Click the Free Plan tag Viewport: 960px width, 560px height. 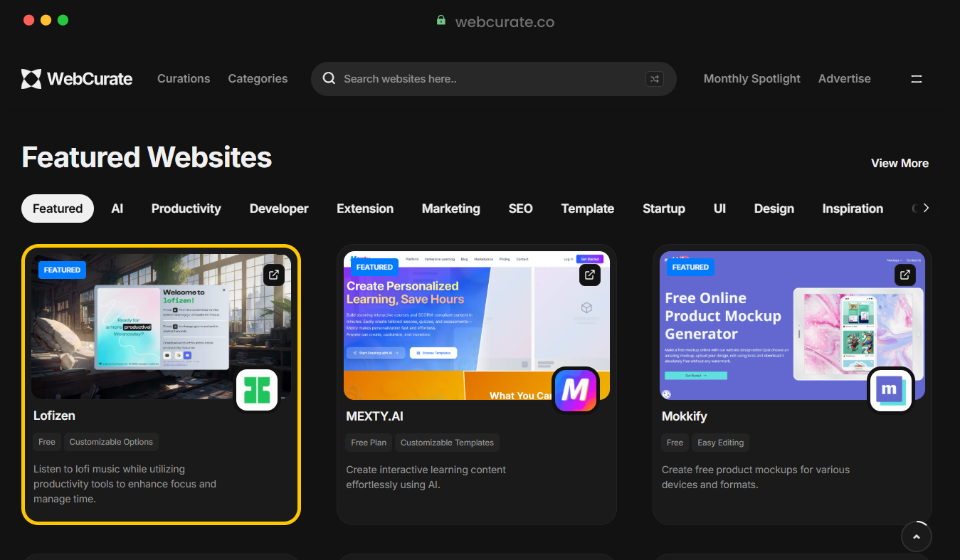(369, 443)
